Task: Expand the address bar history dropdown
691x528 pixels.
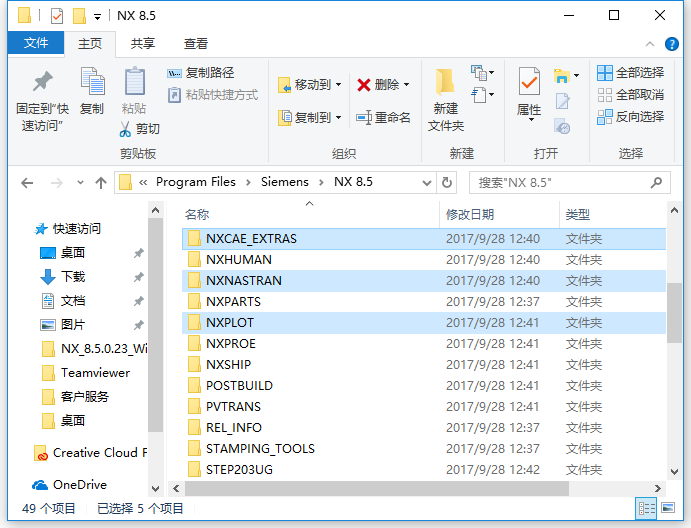Action: coord(427,182)
